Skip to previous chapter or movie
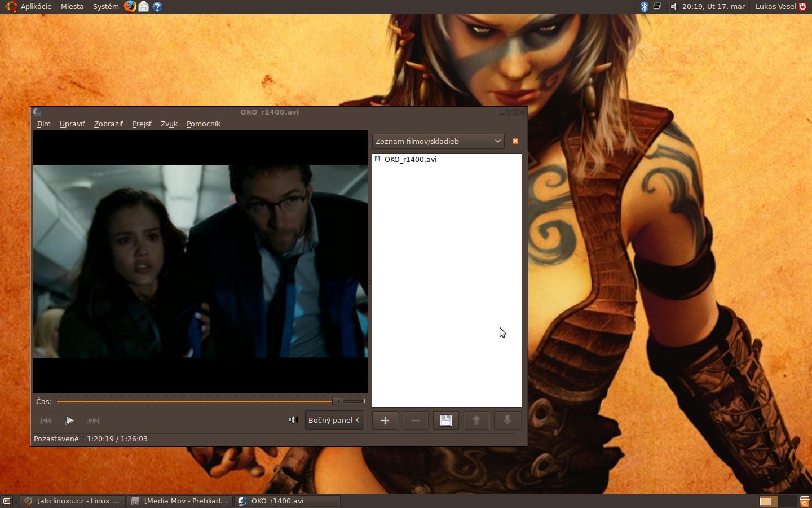This screenshot has height=508, width=812. click(46, 420)
